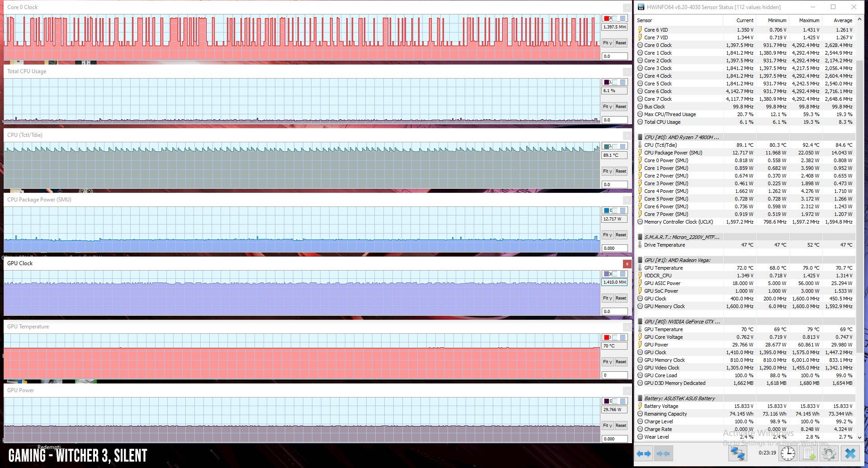Click the log file add icon

[809, 454]
